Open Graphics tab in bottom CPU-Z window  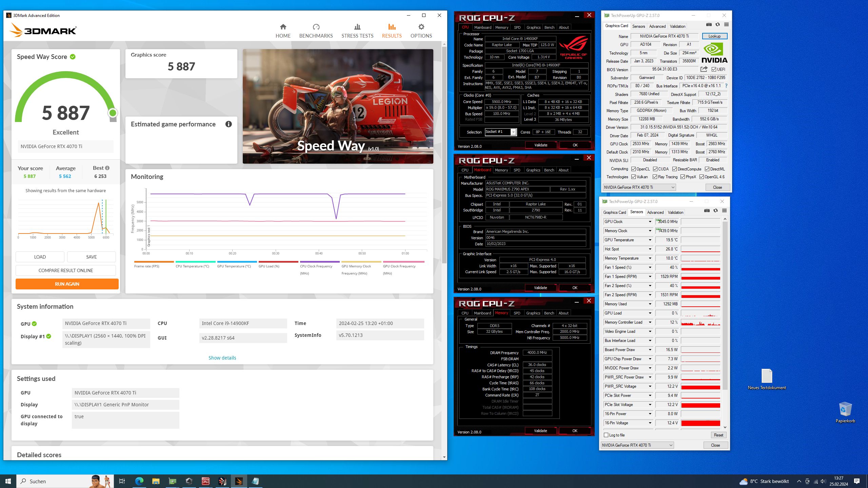pyautogui.click(x=533, y=313)
